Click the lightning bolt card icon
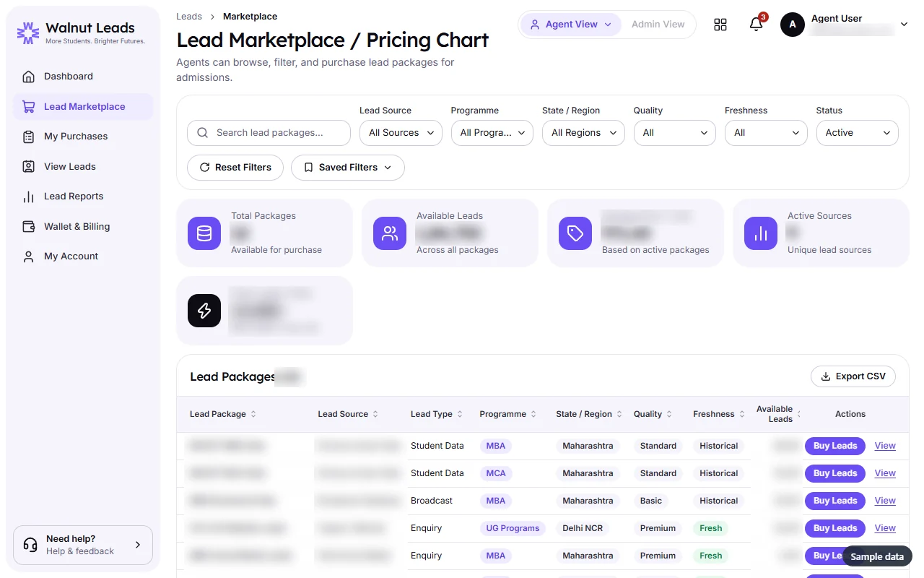Viewport: 924px width, 578px height. tap(204, 311)
